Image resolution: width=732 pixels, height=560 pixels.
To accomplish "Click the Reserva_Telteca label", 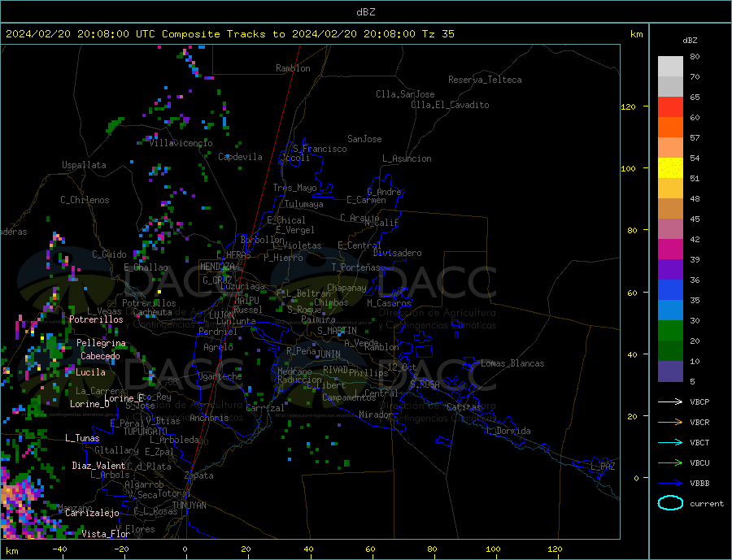I will pos(485,80).
